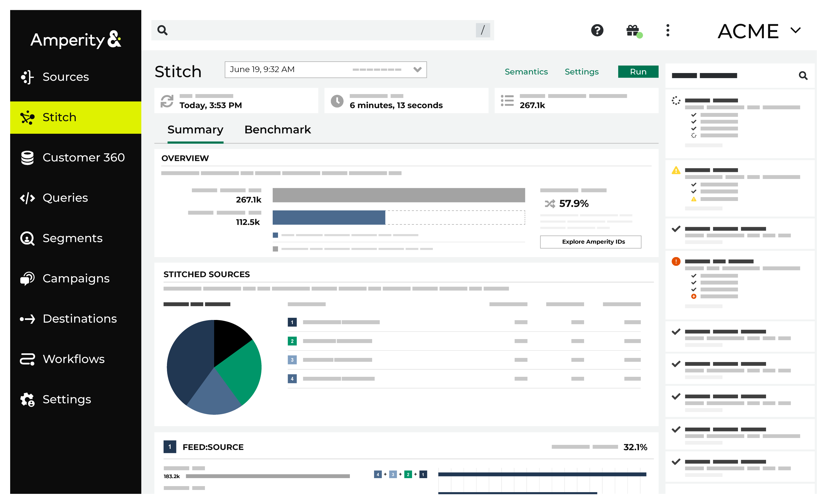Click the 183.2k value in FEED:SOURCE
This screenshot has height=504, width=827.
(172, 476)
